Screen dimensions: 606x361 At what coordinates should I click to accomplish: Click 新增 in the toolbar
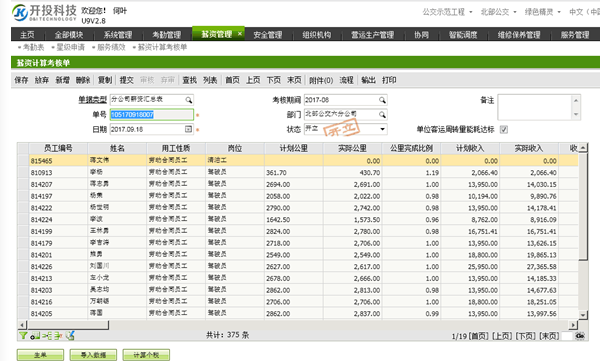coord(62,80)
